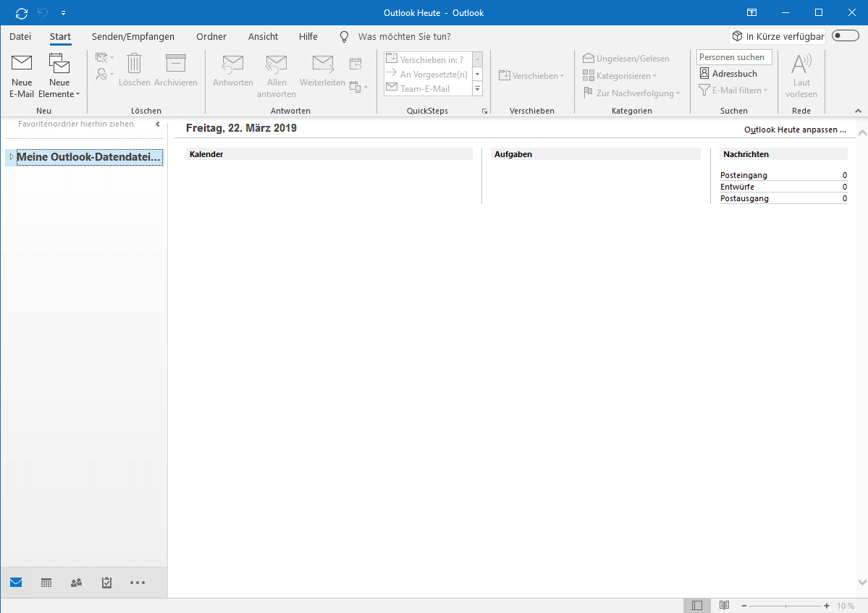
Task: Click the lightbulb Tell Me icon
Action: [344, 36]
